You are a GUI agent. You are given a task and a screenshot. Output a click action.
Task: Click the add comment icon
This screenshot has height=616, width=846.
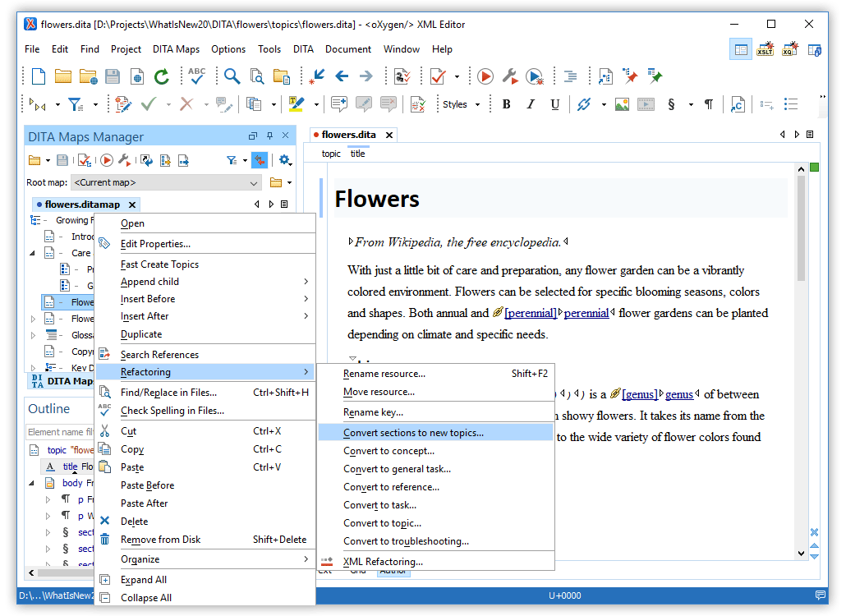tap(339, 104)
